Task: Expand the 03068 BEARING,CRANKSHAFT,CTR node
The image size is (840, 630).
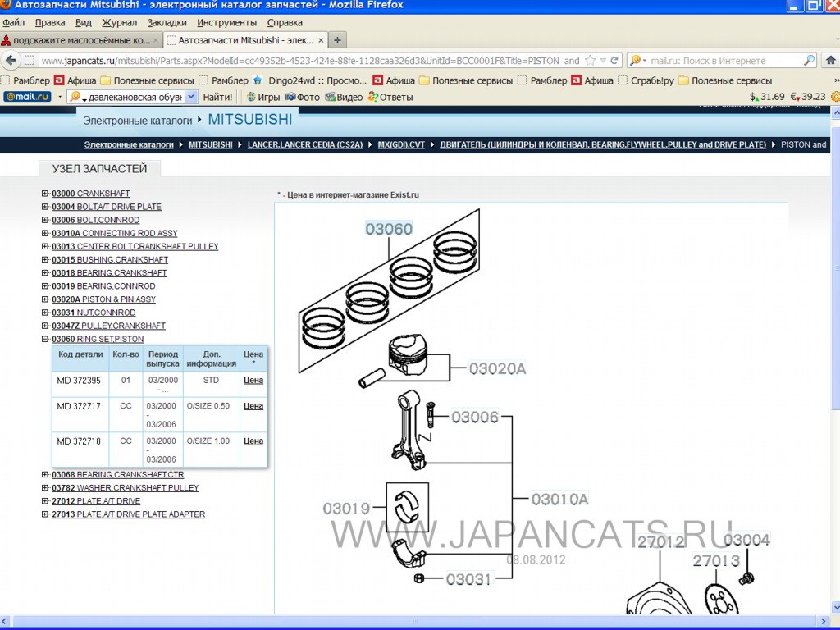Action: 45,475
